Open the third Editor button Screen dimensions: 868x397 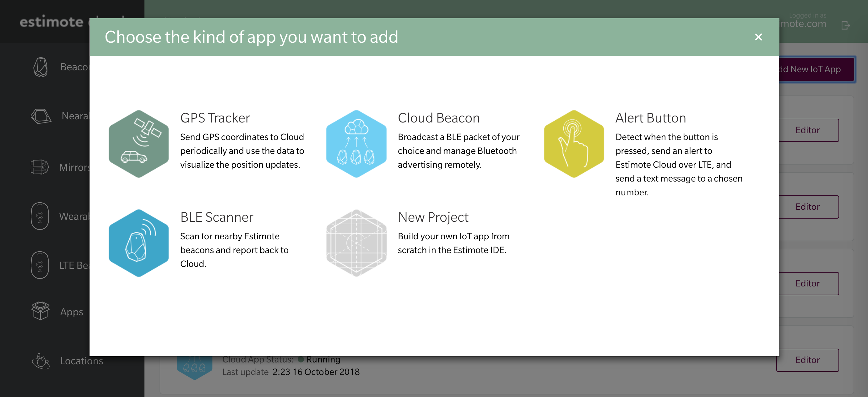click(809, 283)
